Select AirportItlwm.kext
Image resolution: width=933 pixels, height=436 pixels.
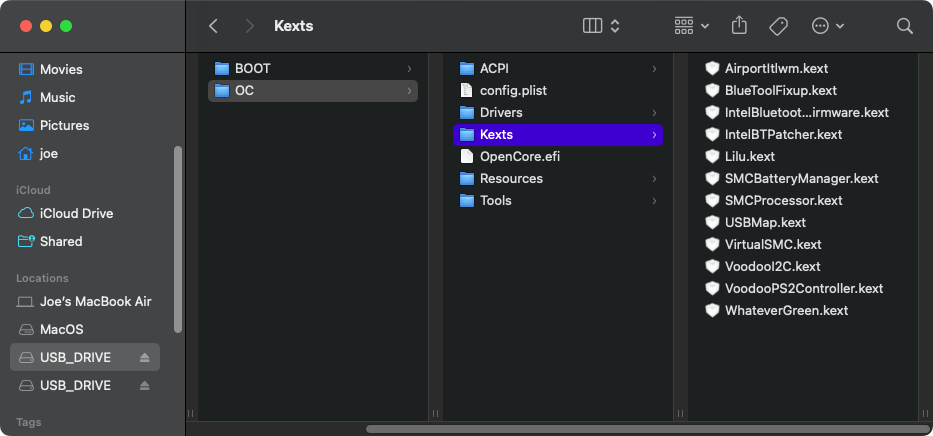click(803, 68)
